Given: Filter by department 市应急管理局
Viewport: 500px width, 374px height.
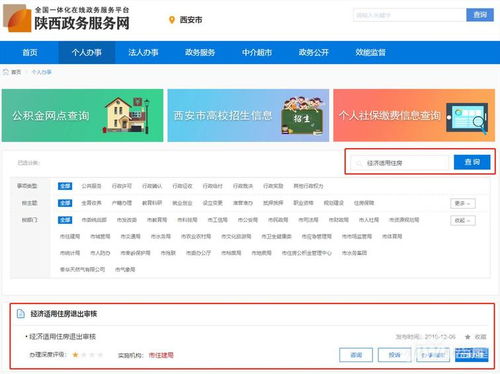Looking at the screenshot, I should click(317, 236).
